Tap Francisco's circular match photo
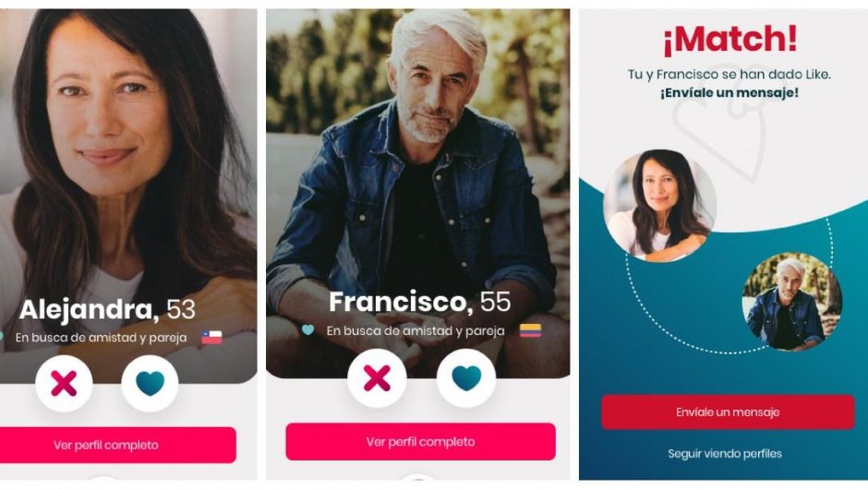The height and width of the screenshot is (489, 868). (x=792, y=302)
